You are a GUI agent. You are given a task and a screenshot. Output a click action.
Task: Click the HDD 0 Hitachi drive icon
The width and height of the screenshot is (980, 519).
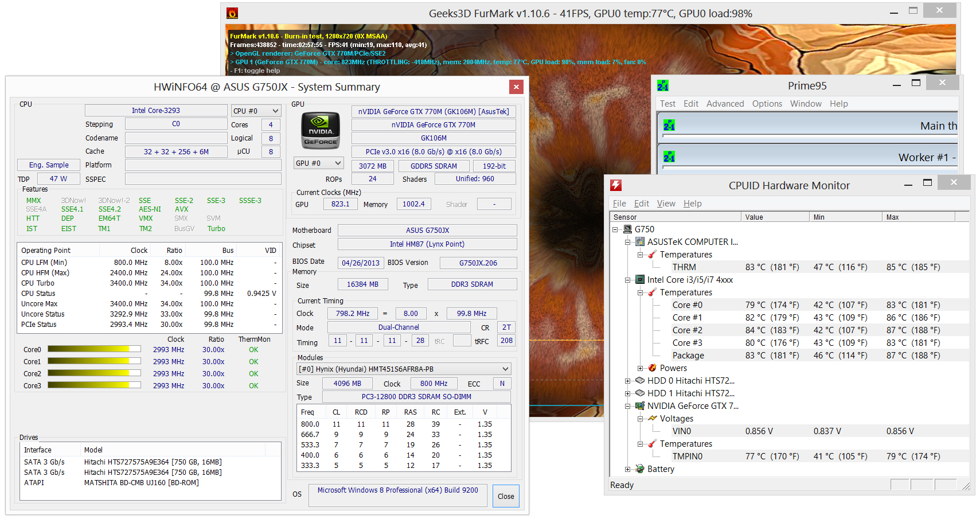(x=640, y=380)
